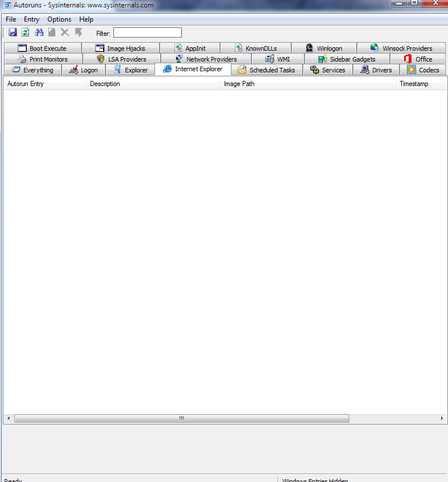Open the Codecs tab
Screen dimensions: 448x482
coord(423,70)
